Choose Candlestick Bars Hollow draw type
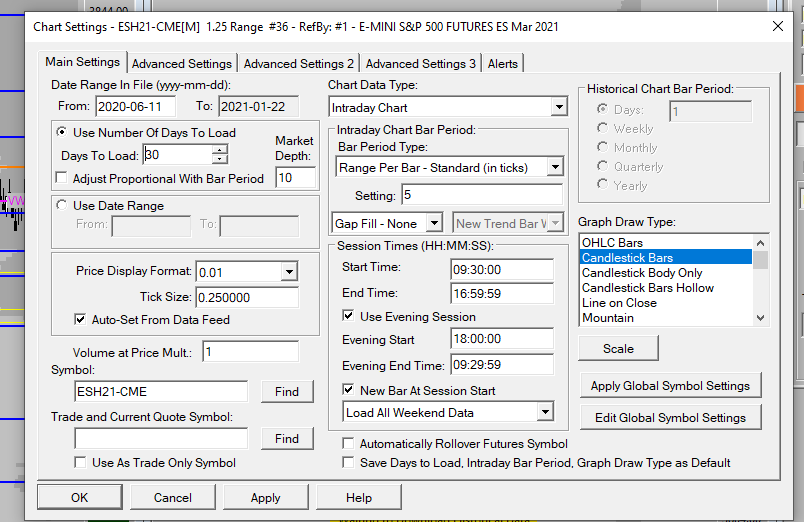This screenshot has width=804, height=522. [666, 288]
